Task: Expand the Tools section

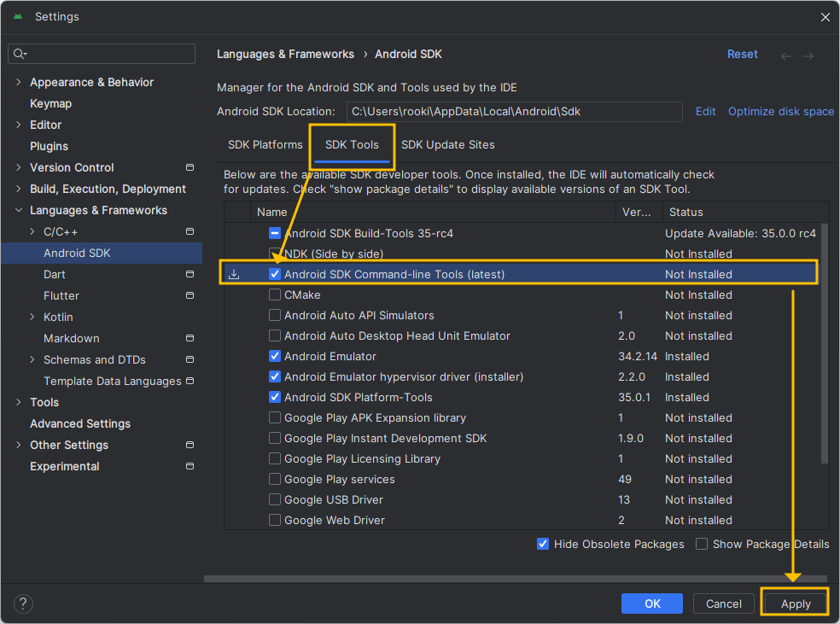Action: coord(19,402)
